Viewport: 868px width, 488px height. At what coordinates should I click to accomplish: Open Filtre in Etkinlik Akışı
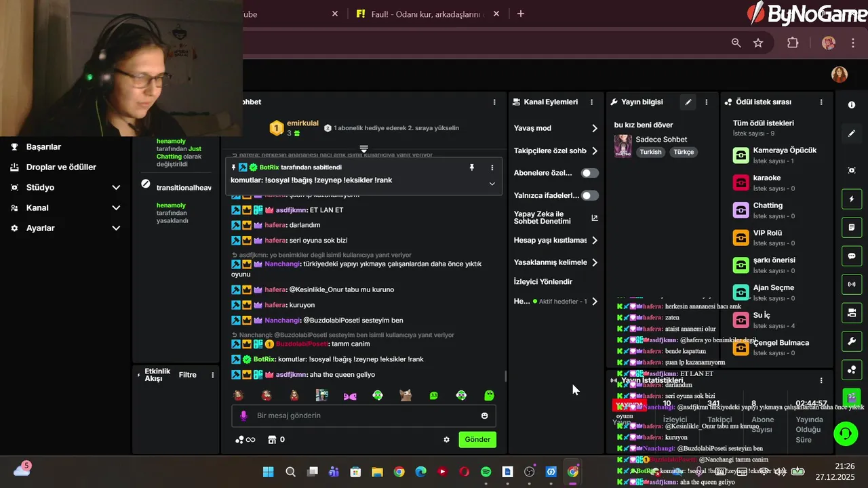188,375
